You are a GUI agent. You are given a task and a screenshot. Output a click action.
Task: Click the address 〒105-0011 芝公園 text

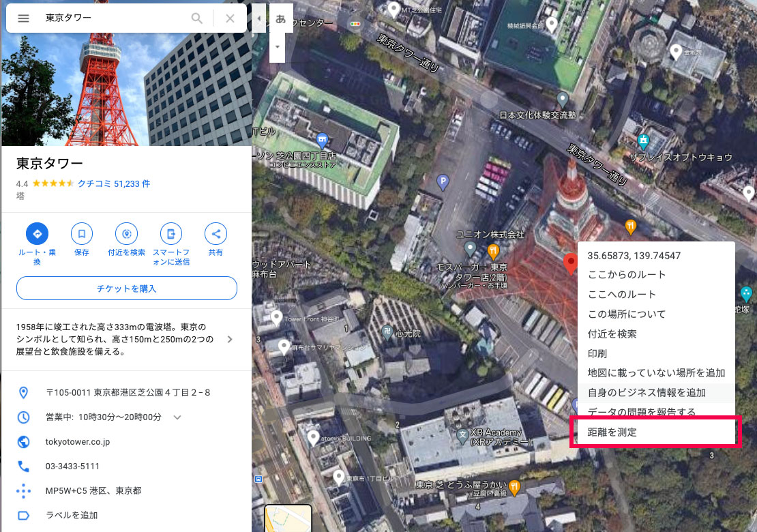tap(128, 392)
